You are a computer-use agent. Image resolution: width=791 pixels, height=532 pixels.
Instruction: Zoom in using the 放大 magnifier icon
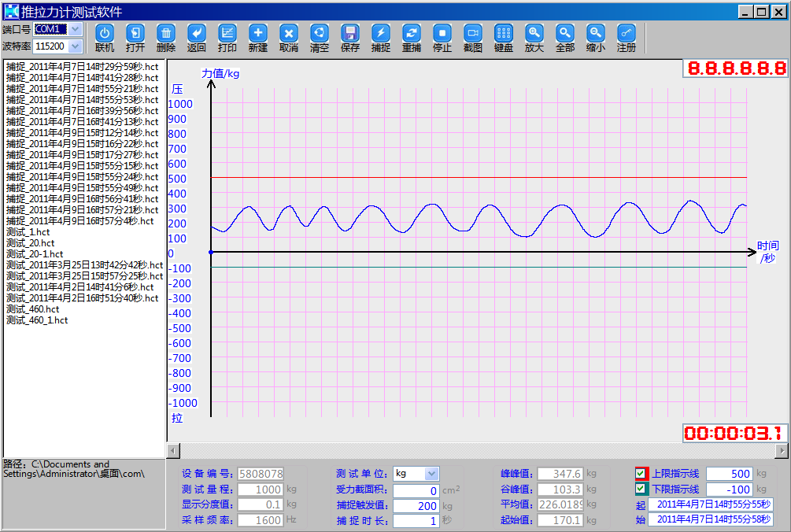(534, 33)
